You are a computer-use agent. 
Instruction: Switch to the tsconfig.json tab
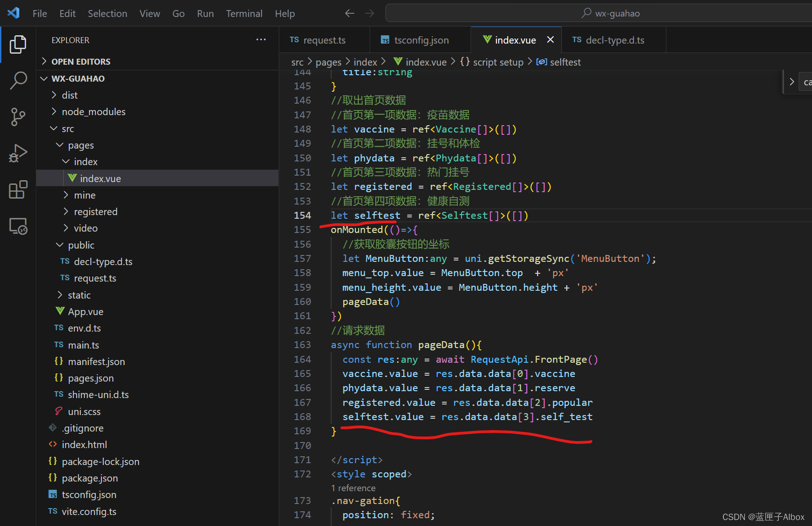click(x=420, y=40)
